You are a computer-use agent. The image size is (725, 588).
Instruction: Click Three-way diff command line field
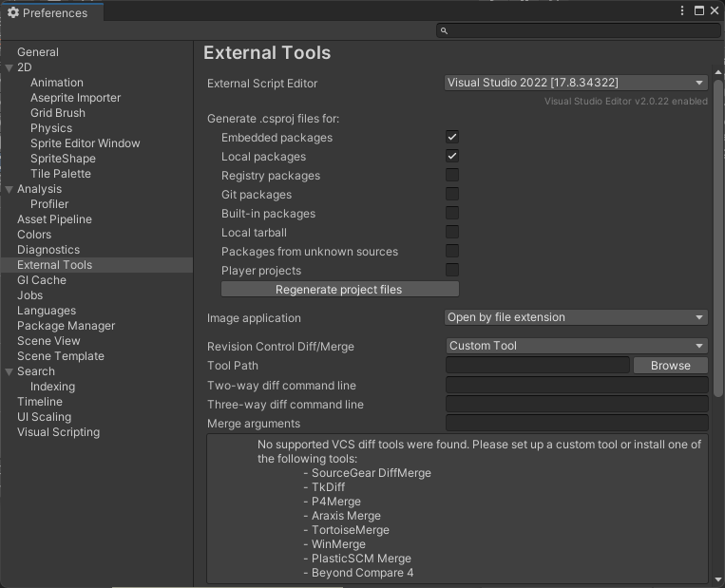coord(577,404)
